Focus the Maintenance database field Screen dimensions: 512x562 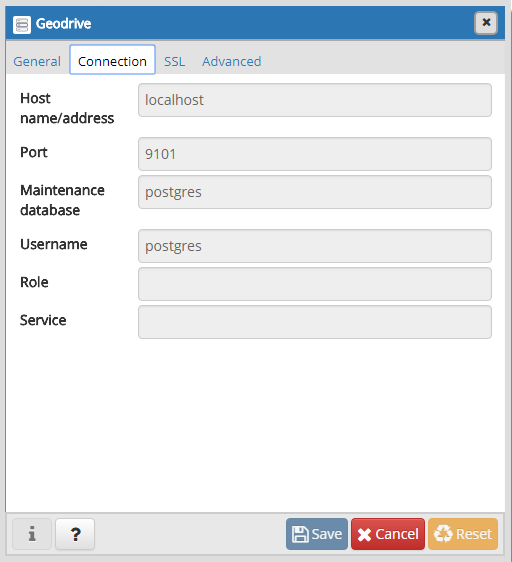pos(315,192)
